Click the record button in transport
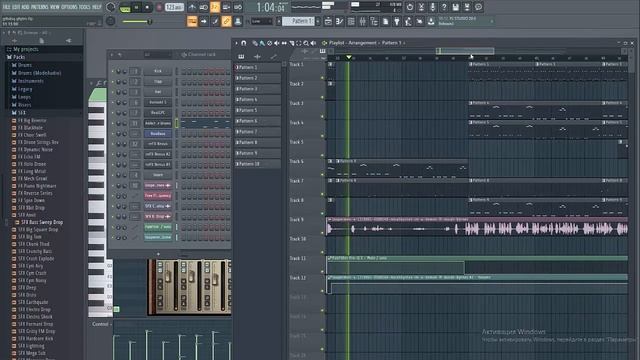Image resolution: width=640 pixels, height=360 pixels. (x=159, y=7)
